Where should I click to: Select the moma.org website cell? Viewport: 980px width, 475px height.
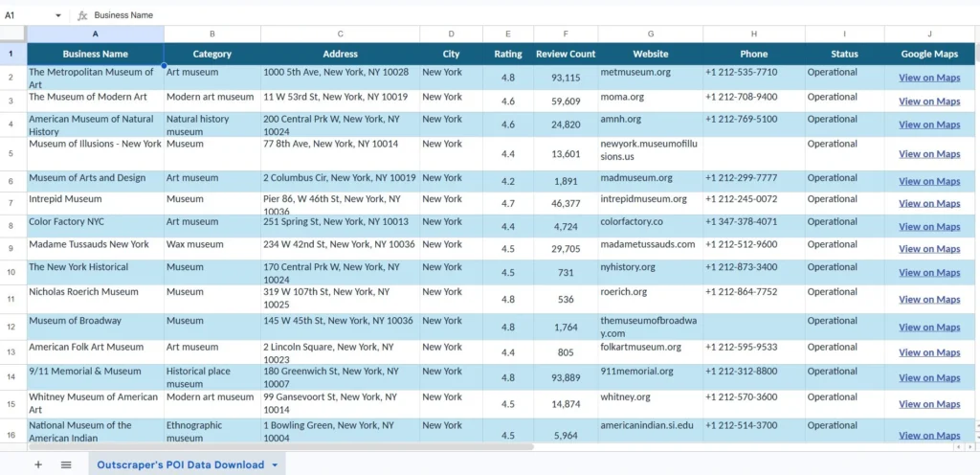click(x=651, y=102)
